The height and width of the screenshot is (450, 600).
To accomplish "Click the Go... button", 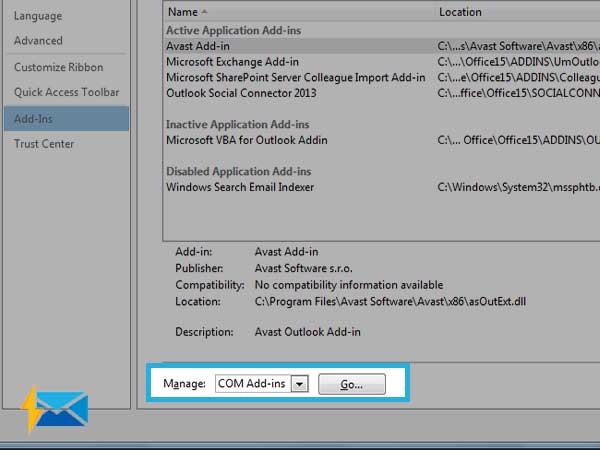I will point(352,384).
